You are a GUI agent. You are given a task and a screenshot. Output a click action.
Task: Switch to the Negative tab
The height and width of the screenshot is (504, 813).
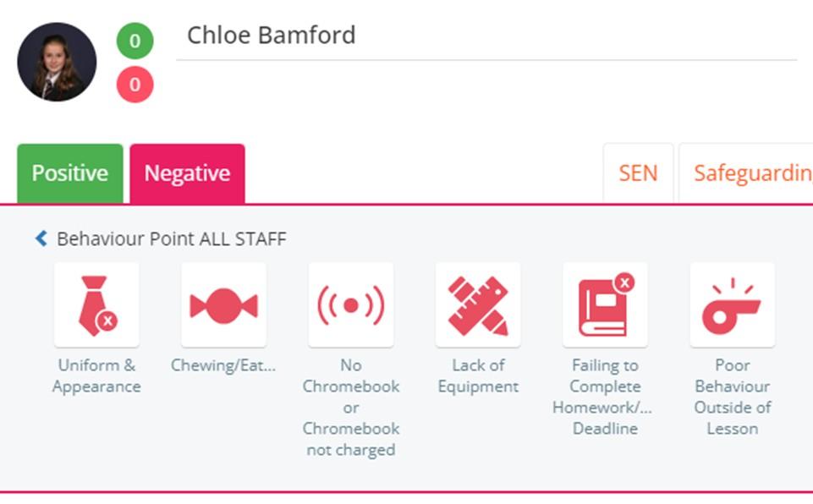pos(187,173)
